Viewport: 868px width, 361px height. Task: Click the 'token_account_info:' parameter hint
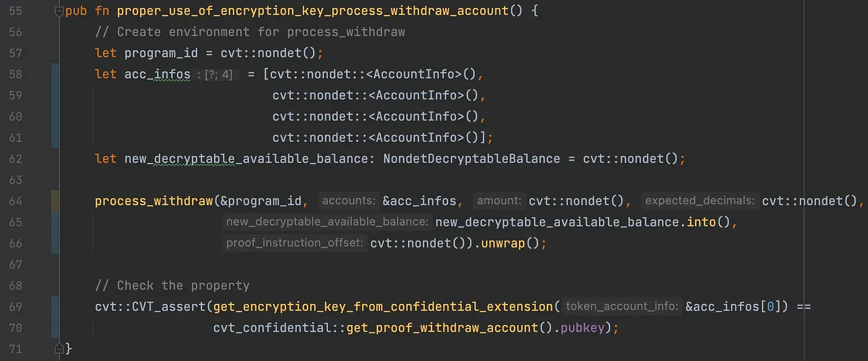tap(623, 306)
